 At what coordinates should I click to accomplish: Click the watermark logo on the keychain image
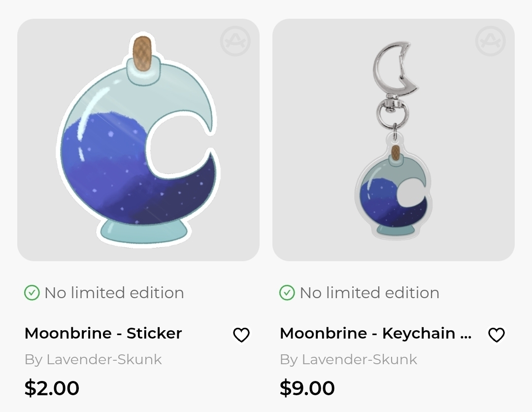(x=490, y=41)
